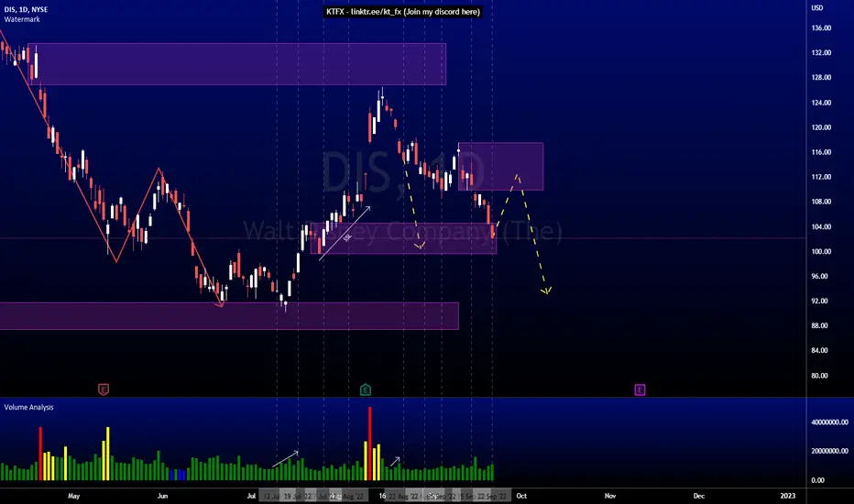Open the DIS, 1D, NYSE symbol legend
Screen dimensions: 854x504
point(26,10)
